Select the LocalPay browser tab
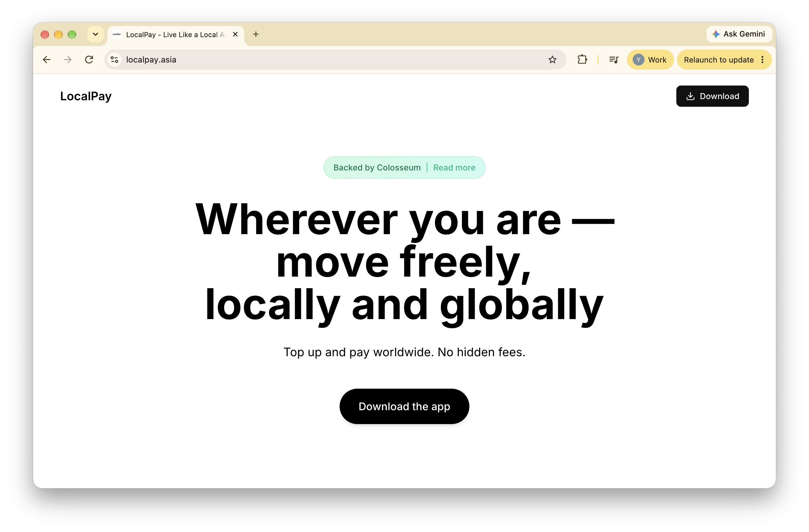The width and height of the screenshot is (809, 532). point(176,35)
